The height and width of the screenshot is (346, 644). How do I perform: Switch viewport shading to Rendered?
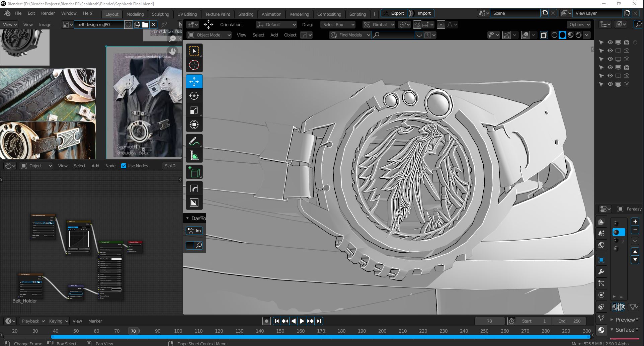(578, 35)
